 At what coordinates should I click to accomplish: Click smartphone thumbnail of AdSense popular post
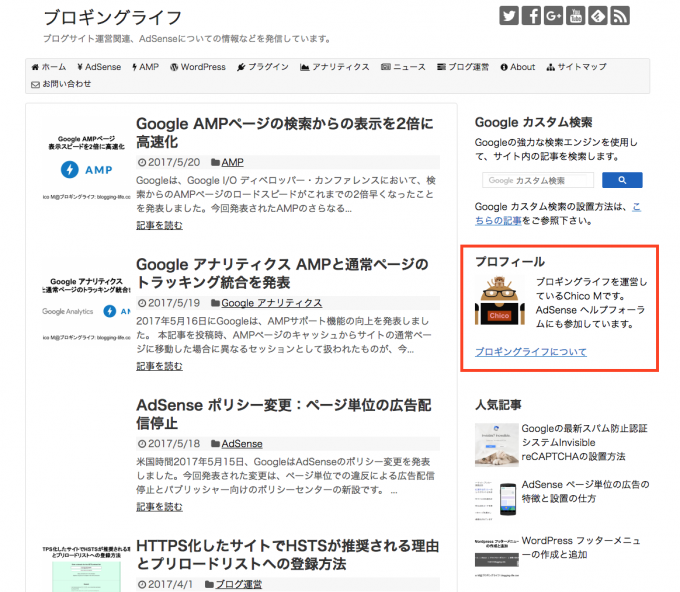[x=497, y=500]
